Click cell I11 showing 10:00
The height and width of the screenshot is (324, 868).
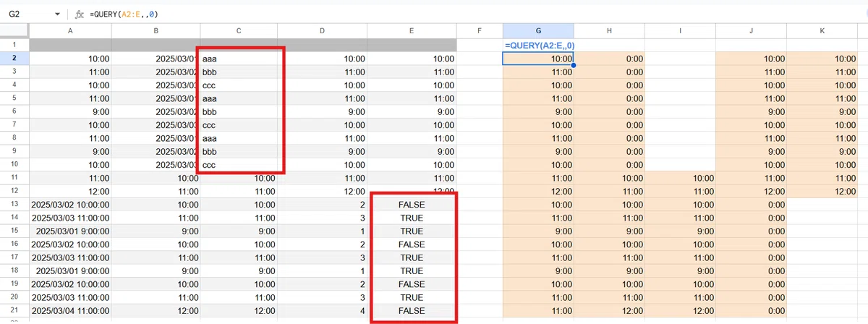pyautogui.click(x=680, y=178)
